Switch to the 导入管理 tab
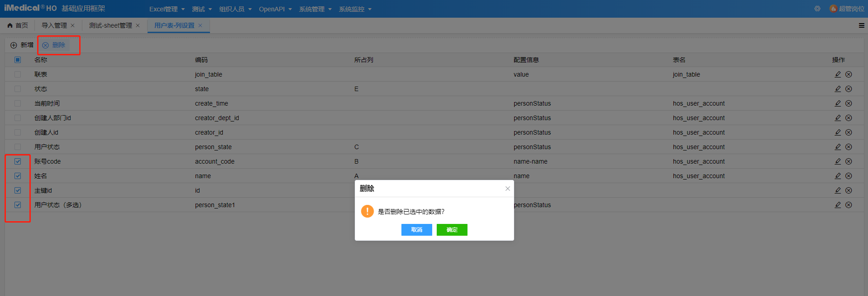This screenshot has width=868, height=296. 54,25
